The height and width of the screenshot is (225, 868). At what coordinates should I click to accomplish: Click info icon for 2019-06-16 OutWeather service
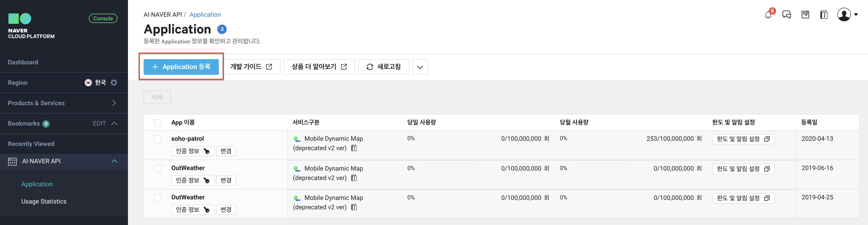[354, 178]
